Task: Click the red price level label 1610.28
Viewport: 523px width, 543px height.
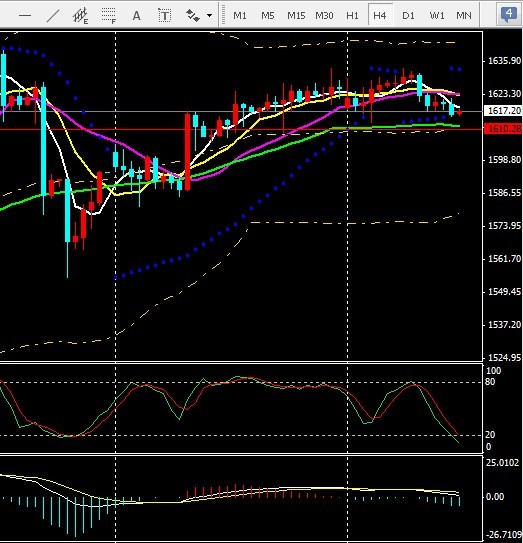Action: click(x=504, y=129)
